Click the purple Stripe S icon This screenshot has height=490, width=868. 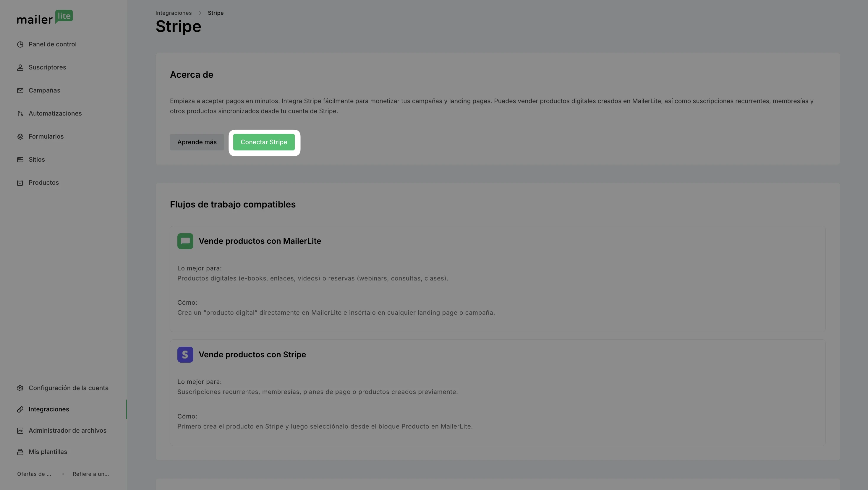(185, 355)
